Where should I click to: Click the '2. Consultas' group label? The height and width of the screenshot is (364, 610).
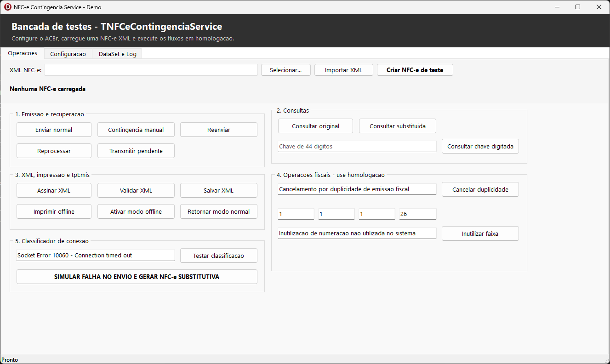(x=293, y=110)
